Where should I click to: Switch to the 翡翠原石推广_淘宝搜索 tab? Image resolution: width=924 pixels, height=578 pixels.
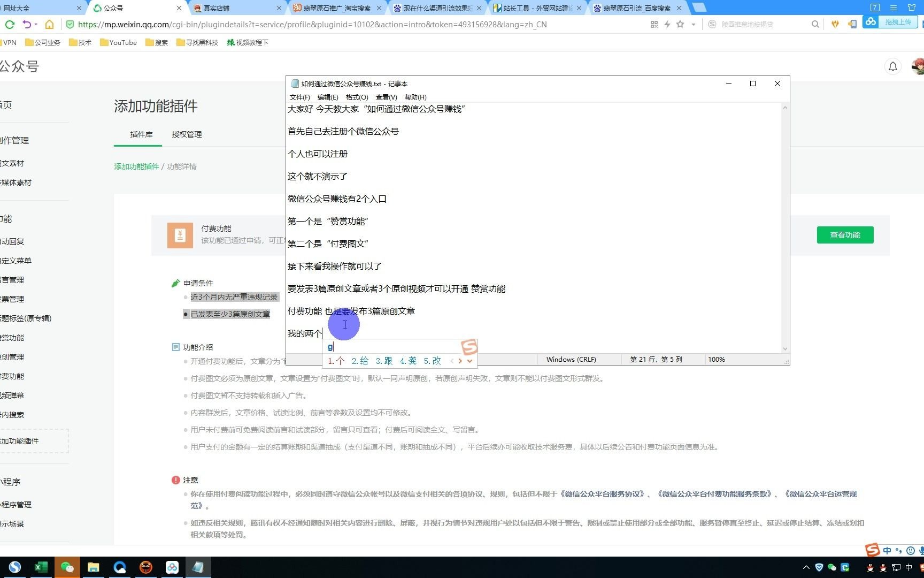point(337,8)
